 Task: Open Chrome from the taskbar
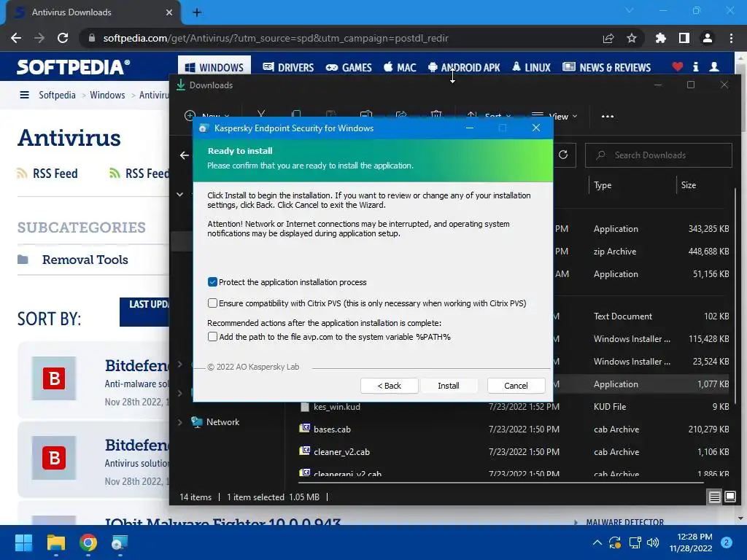coord(88,542)
